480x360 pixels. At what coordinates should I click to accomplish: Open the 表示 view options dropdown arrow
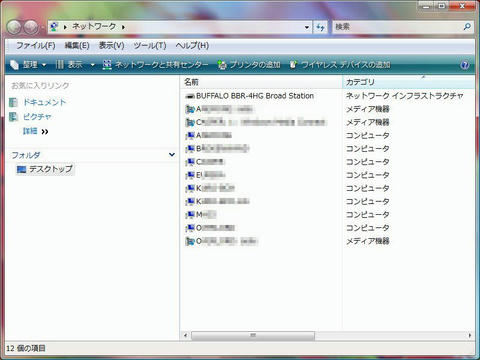tap(92, 65)
